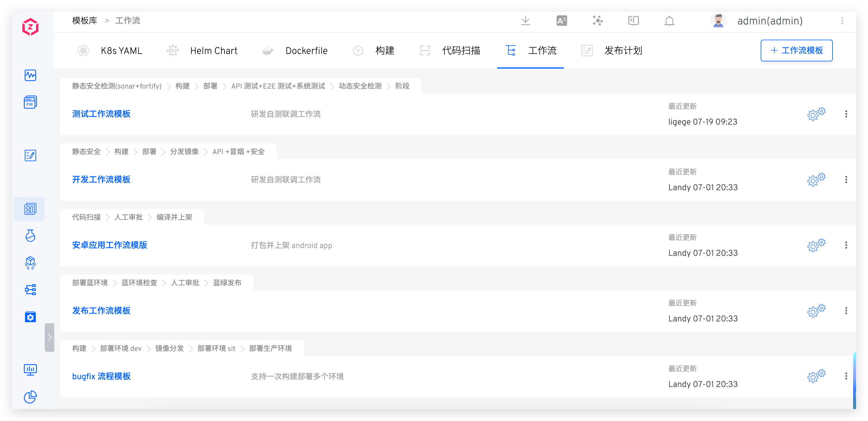Open the 安卓应用工作流模版 link

[109, 245]
